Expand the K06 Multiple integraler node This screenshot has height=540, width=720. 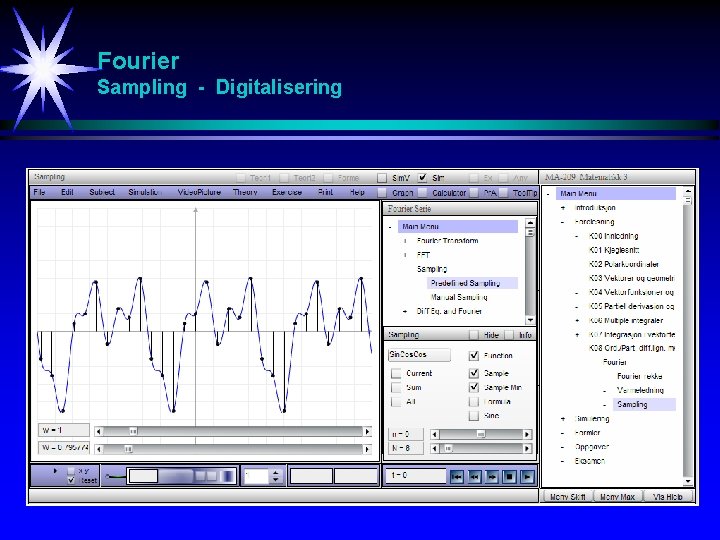(578, 321)
